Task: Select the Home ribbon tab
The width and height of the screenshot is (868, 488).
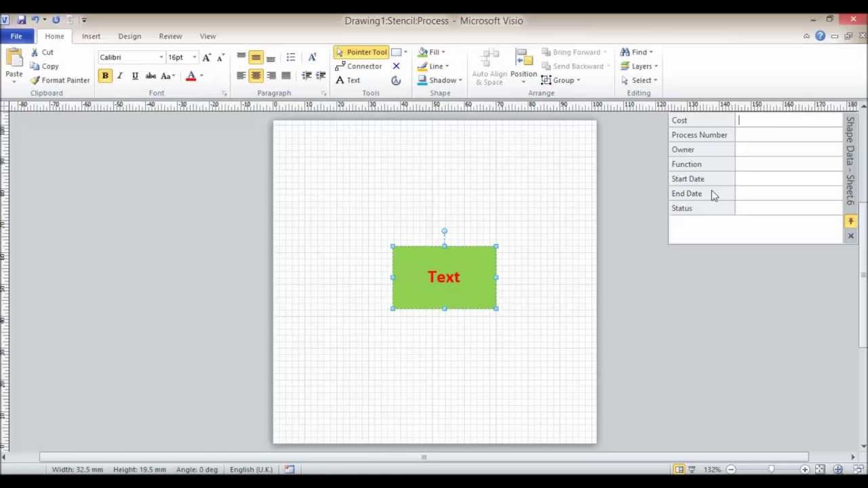Action: (54, 36)
